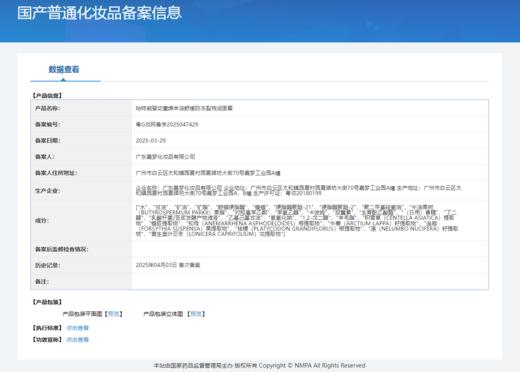Click 点击查看 next to 功效宣称

pos(78,339)
